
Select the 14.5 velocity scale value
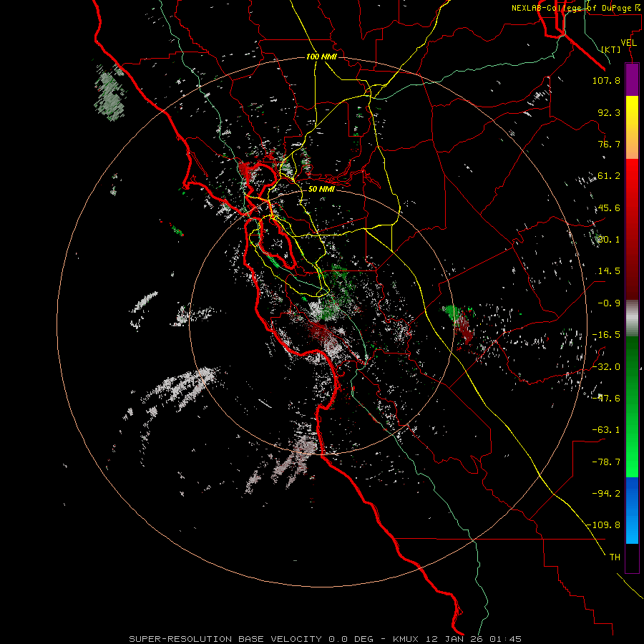pos(609,271)
